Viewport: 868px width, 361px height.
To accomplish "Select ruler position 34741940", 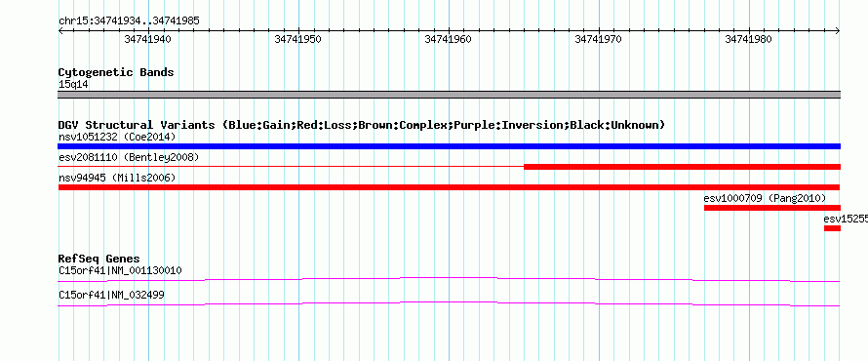I will coord(148,39).
